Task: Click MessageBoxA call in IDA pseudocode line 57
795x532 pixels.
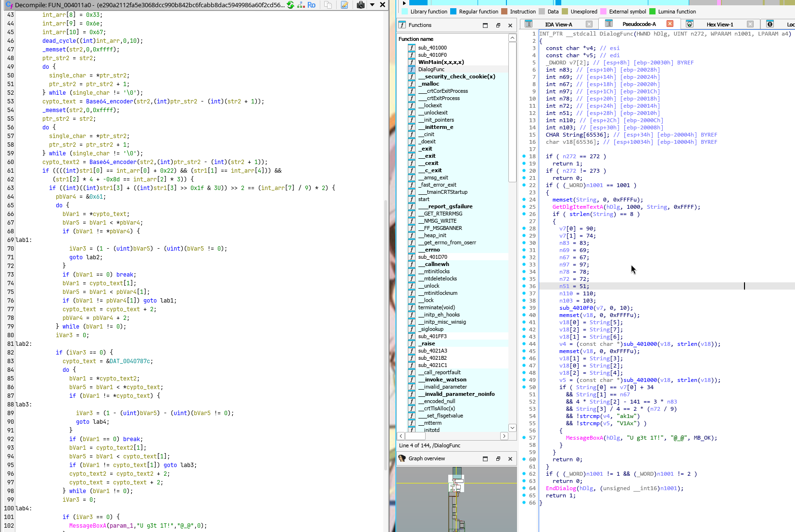Action: [584, 438]
